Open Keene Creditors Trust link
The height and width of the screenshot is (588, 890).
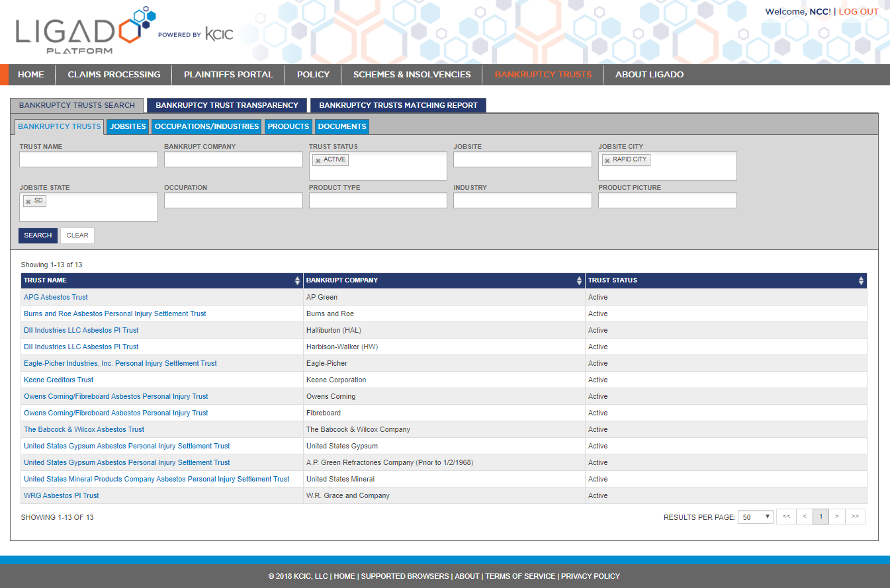pyautogui.click(x=59, y=380)
